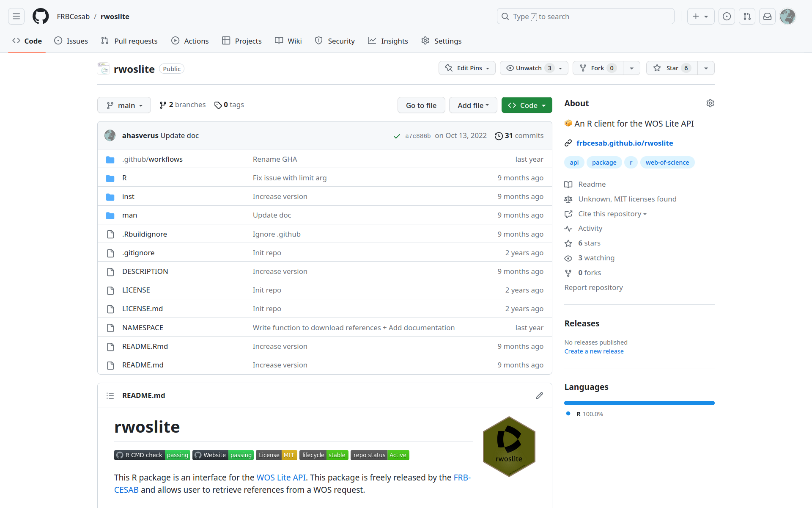Screen dimensions: 812x508
Task: Click the commit status checkmark icon
Action: [397, 136]
